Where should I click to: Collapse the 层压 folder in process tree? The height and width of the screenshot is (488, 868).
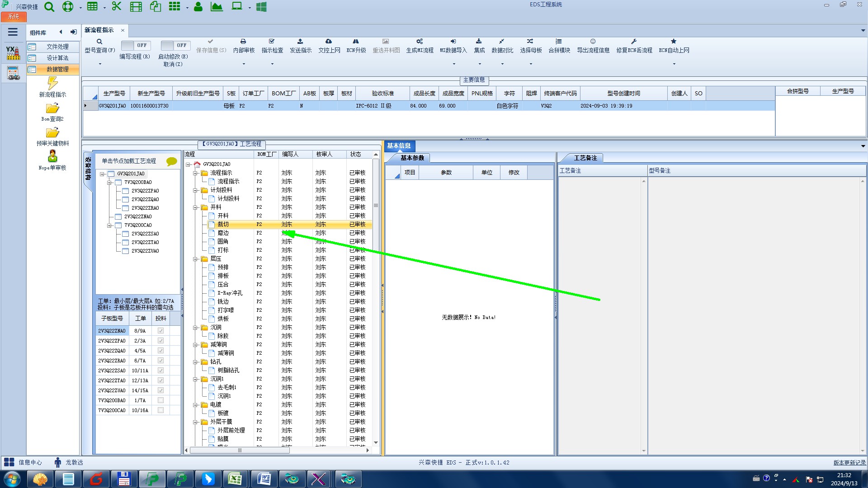(195, 259)
